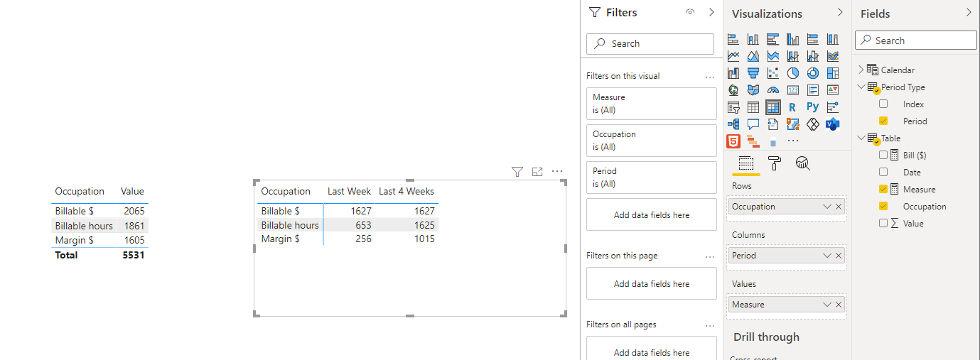Remove Period from Columns with the X
980x360 pixels.
coord(839,256)
